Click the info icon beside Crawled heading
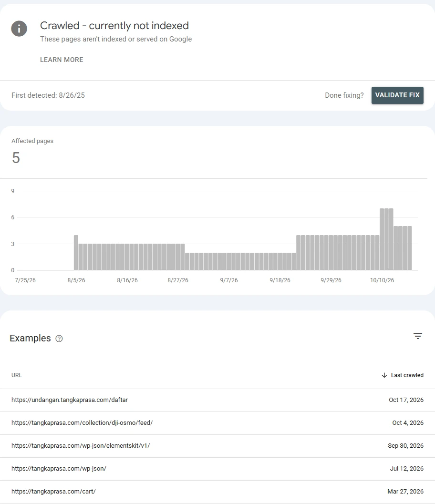435x504 pixels. click(19, 29)
